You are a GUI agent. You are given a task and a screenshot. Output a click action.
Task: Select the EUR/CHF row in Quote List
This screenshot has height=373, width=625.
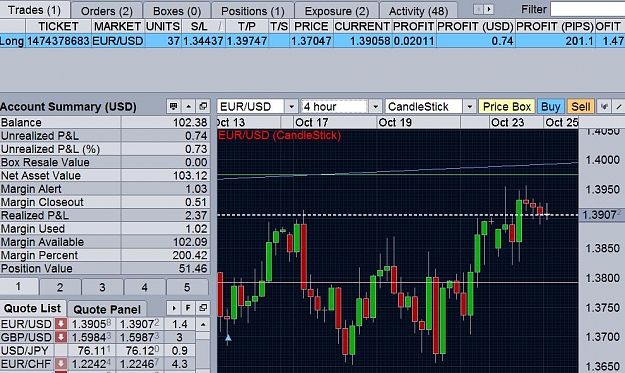click(98, 363)
